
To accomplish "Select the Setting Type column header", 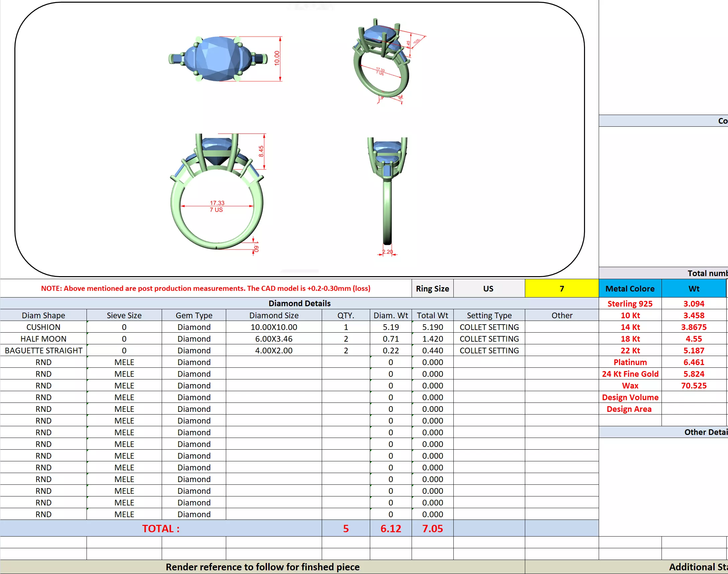I will [489, 315].
